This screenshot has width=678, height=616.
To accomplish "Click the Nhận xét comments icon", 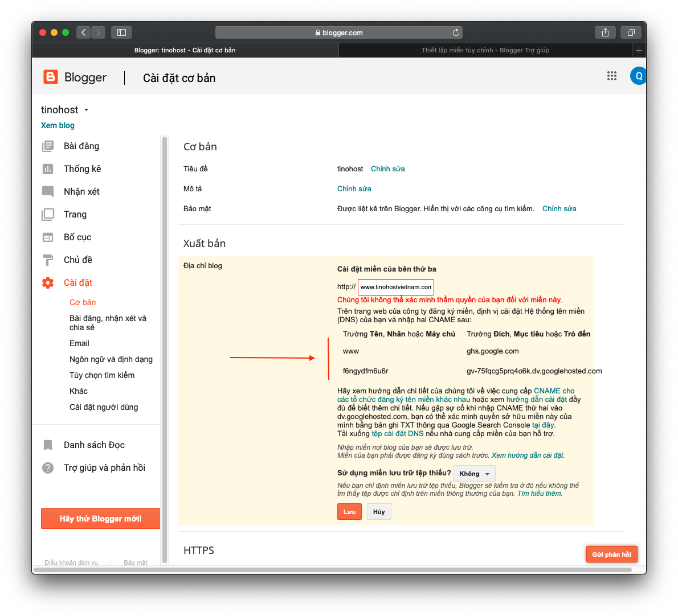I will click(x=48, y=192).
